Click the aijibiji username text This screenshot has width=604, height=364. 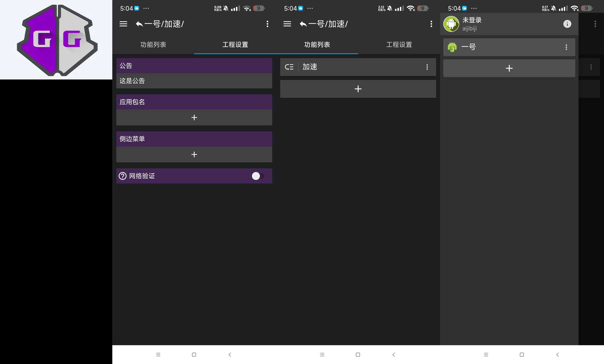(x=470, y=29)
